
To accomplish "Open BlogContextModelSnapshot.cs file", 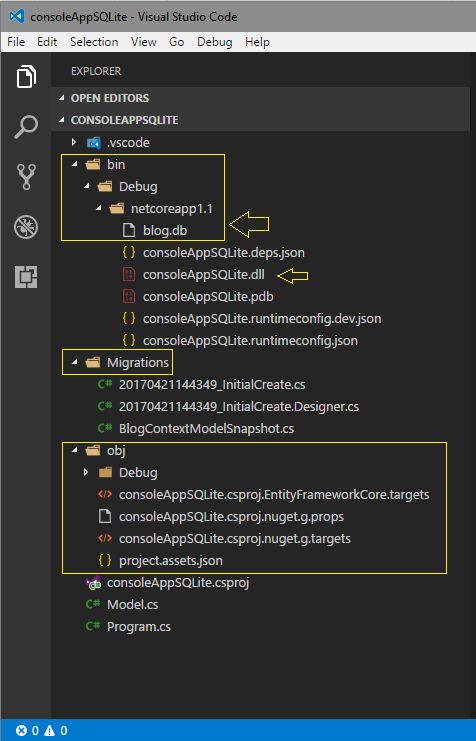I will pos(206,428).
